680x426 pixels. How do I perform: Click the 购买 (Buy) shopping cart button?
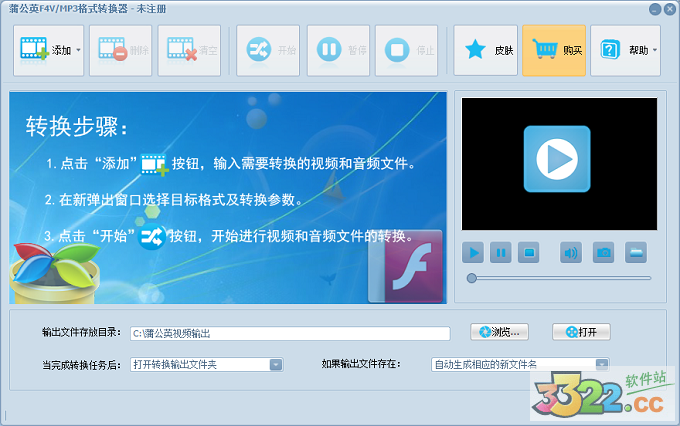click(554, 50)
